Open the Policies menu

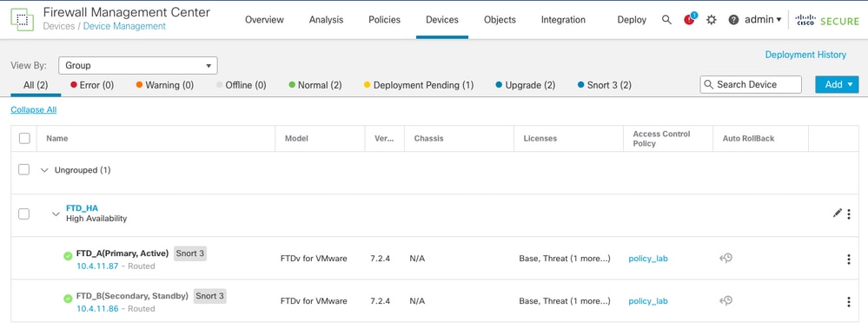pyautogui.click(x=385, y=19)
